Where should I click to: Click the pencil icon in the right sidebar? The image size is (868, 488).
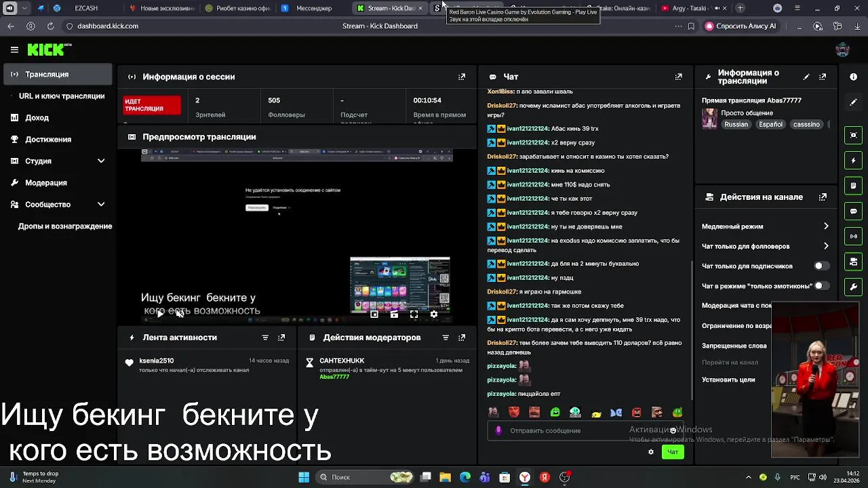[x=854, y=102]
